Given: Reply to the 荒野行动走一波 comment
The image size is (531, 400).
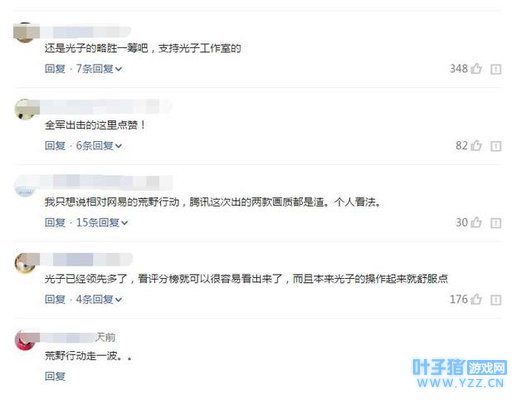Looking at the screenshot, I should tap(55, 376).
